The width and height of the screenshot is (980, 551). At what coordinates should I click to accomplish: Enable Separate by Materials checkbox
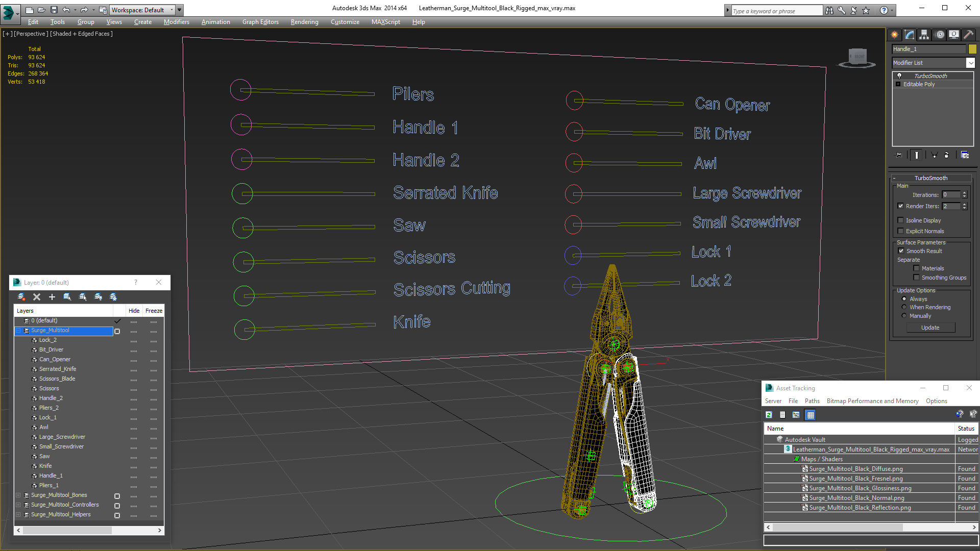point(917,268)
